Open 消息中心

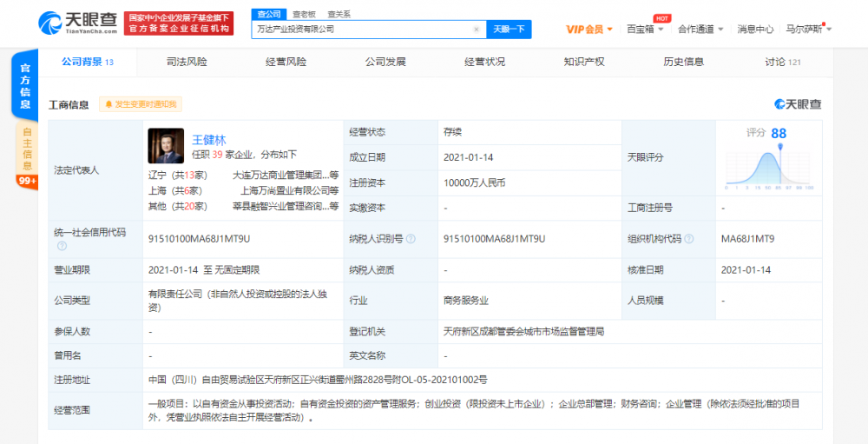[755, 30]
